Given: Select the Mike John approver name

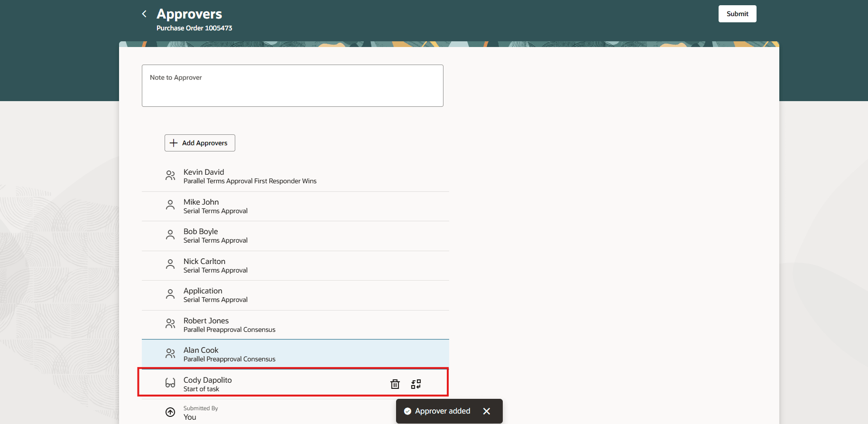Looking at the screenshot, I should pos(201,202).
